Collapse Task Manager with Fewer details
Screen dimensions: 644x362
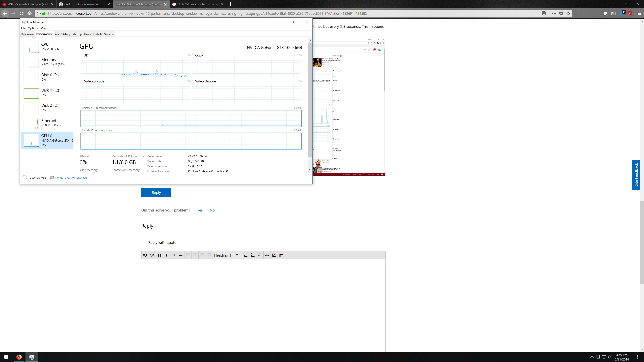34,178
